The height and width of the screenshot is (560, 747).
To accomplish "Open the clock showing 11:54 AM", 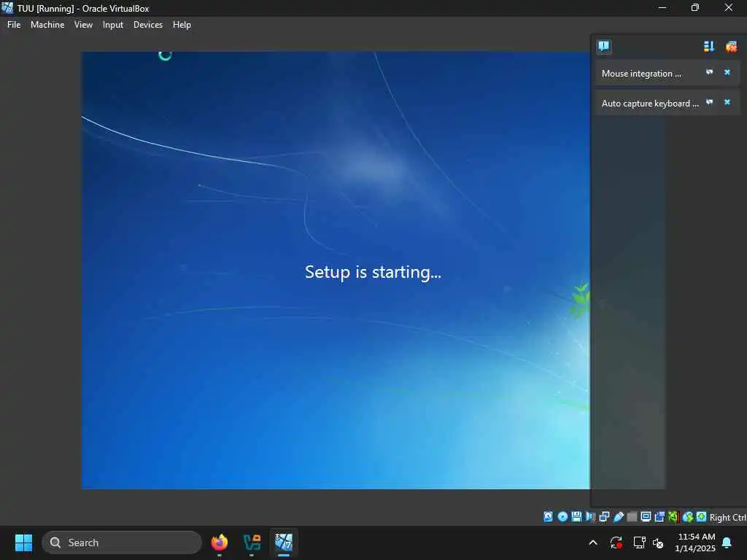I will coord(695,542).
